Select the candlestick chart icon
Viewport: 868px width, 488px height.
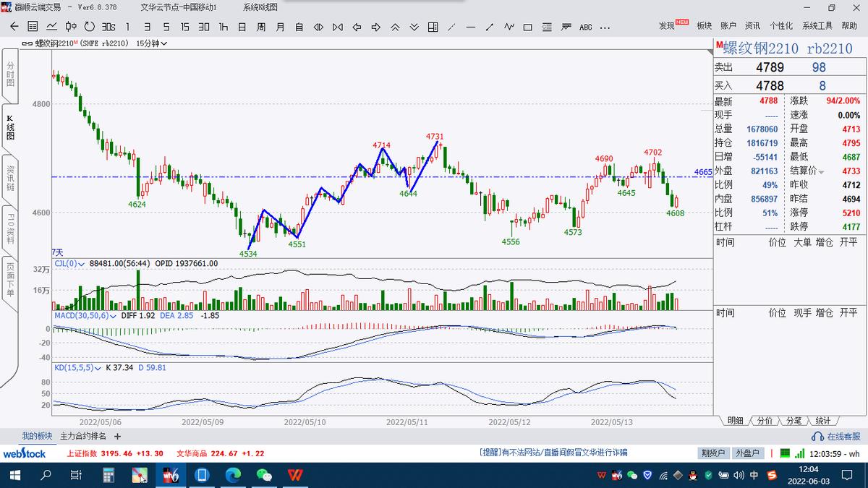click(x=71, y=27)
